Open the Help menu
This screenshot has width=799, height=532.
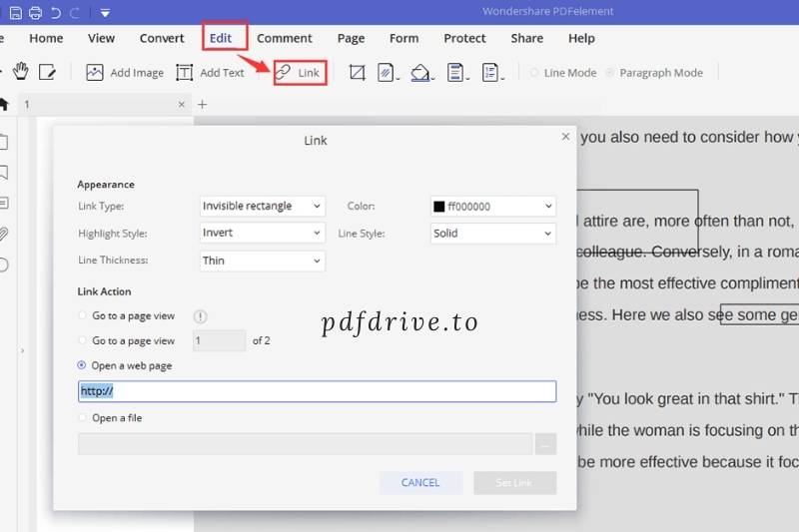581,38
